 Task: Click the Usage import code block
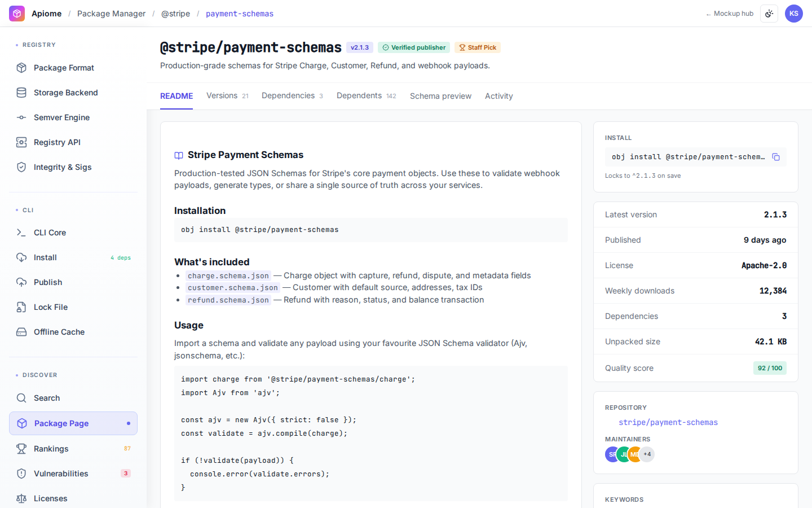pos(371,433)
